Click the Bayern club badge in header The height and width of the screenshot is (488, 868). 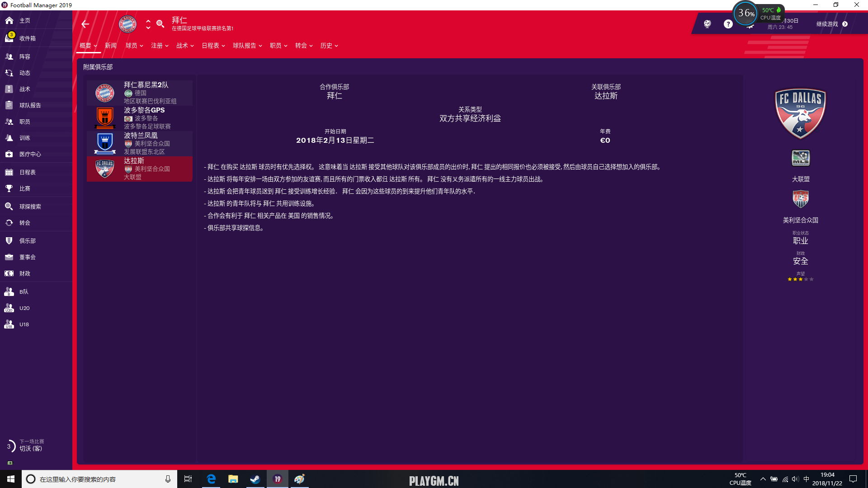click(127, 24)
